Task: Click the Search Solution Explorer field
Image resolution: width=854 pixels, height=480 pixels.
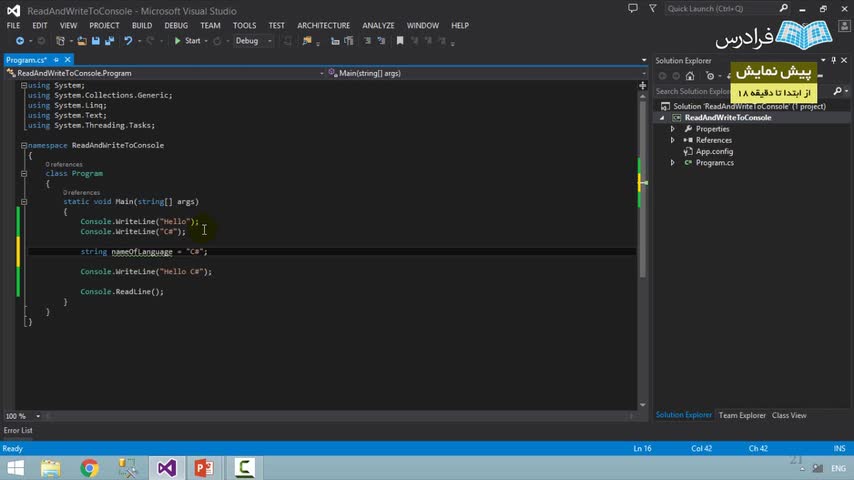Action: click(743, 91)
